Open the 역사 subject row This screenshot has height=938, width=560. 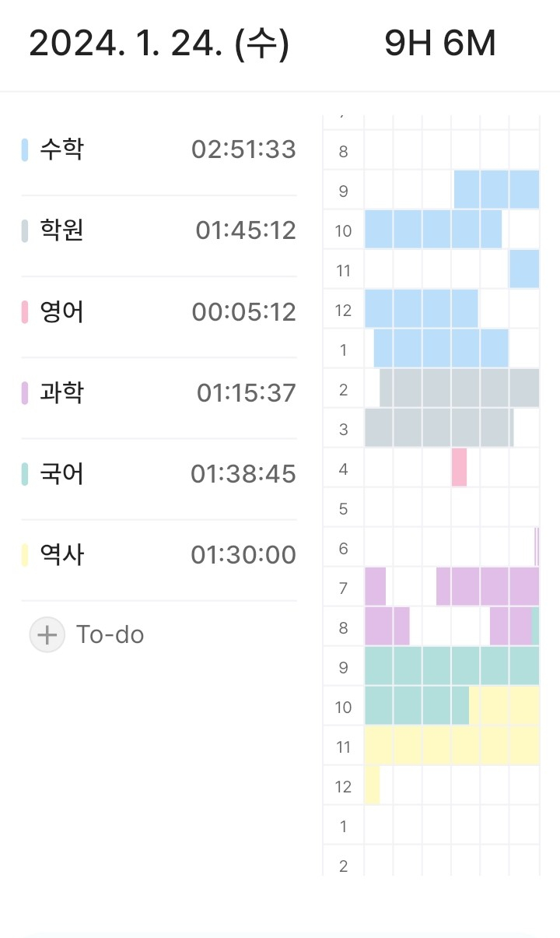[x=159, y=555]
